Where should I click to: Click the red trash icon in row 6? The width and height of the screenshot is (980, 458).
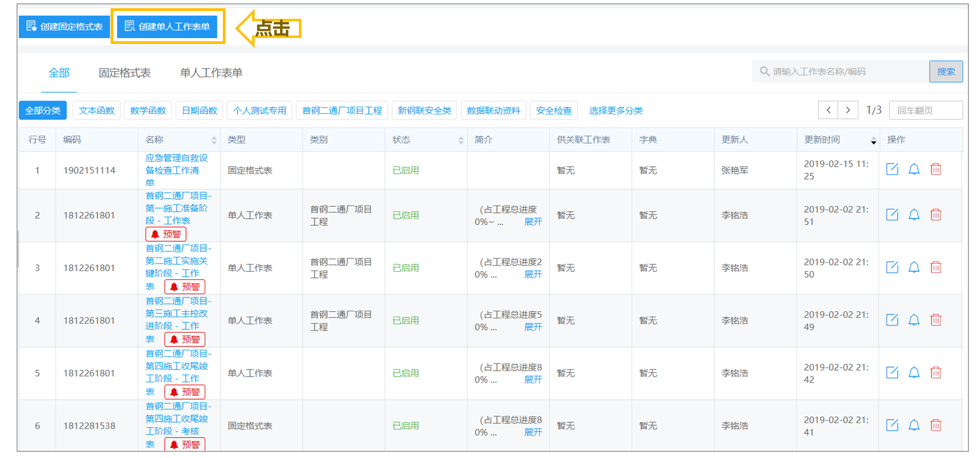936,425
